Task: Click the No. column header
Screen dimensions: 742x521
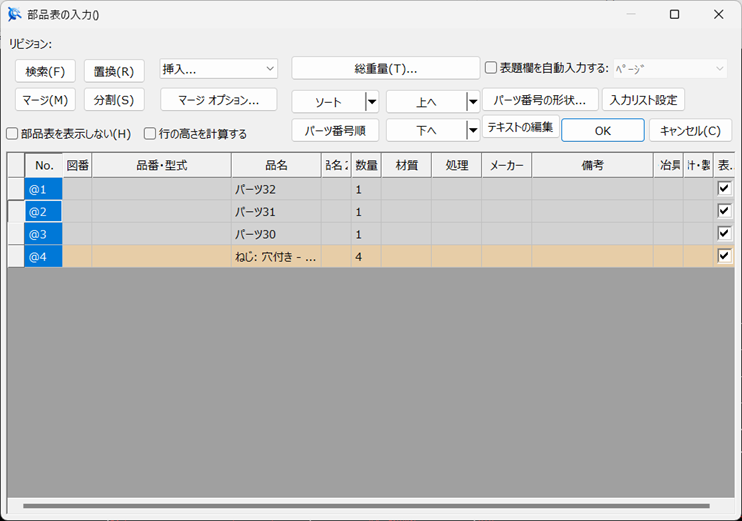Action: 44,165
